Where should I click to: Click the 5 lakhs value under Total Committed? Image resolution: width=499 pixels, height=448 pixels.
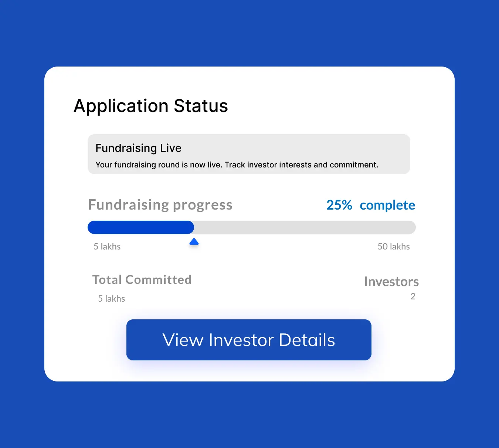(111, 299)
